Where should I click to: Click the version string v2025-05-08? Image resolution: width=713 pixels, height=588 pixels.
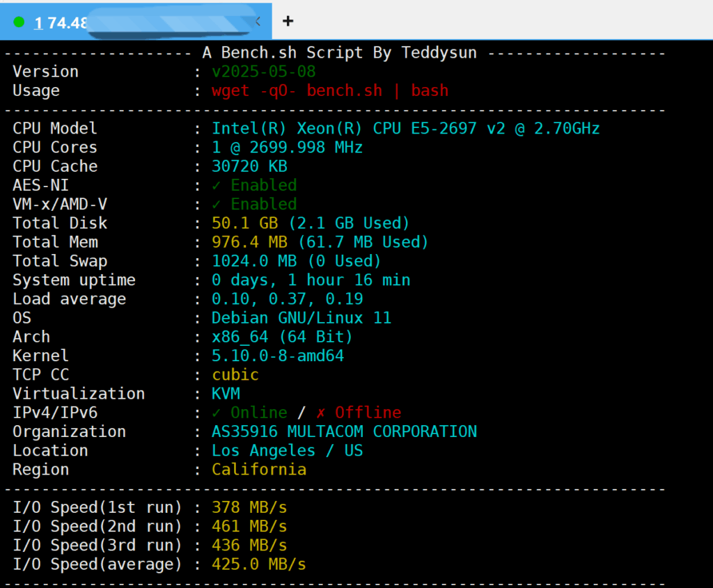point(264,72)
